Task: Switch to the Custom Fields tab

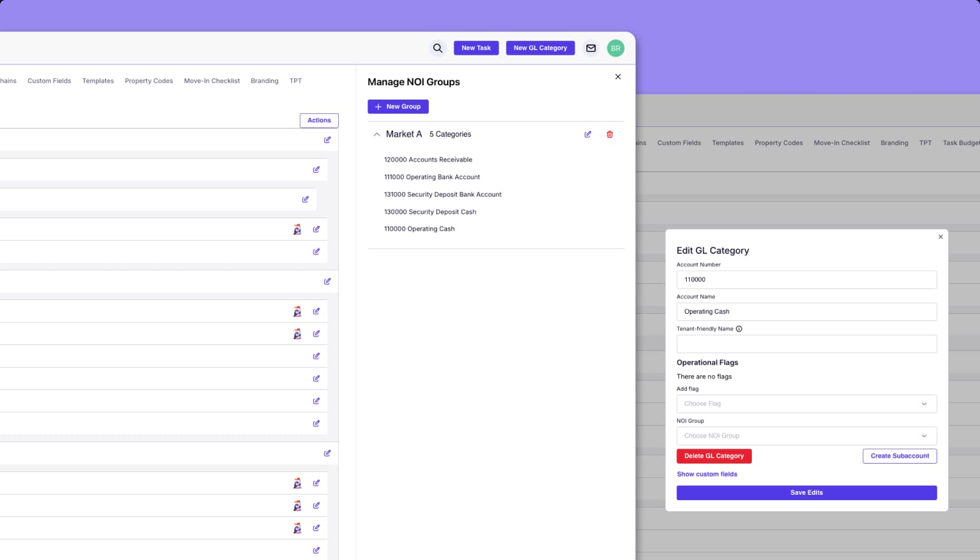Action: click(x=49, y=81)
